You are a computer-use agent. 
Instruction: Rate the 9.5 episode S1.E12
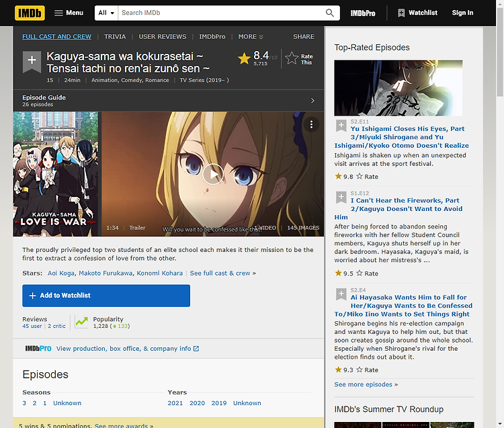(367, 273)
